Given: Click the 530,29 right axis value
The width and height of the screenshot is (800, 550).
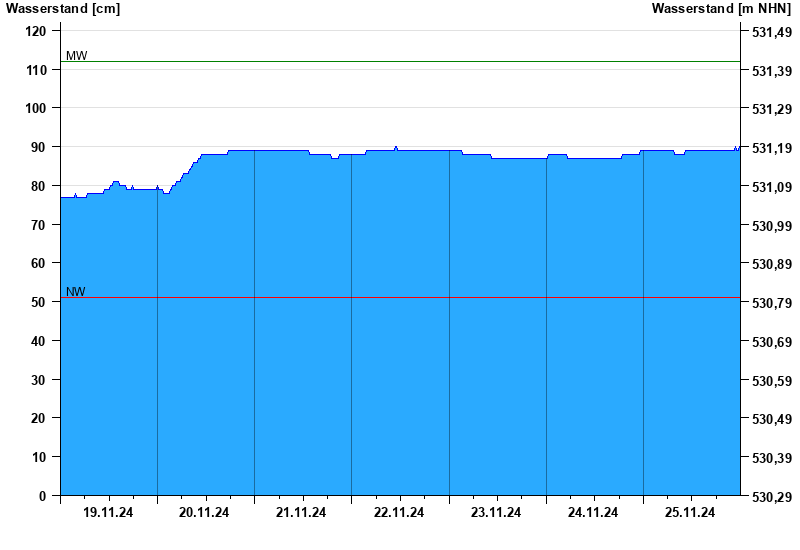Looking at the screenshot, I should pyautogui.click(x=772, y=496).
